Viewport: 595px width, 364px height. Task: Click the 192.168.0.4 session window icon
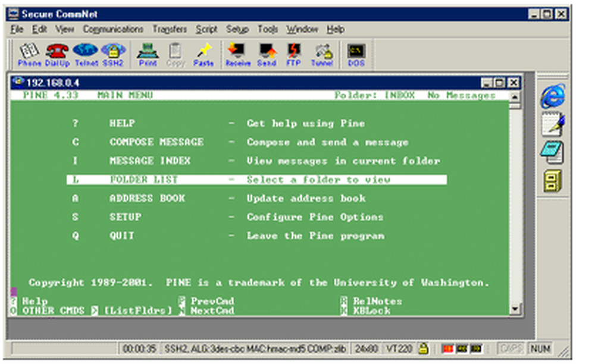click(18, 82)
